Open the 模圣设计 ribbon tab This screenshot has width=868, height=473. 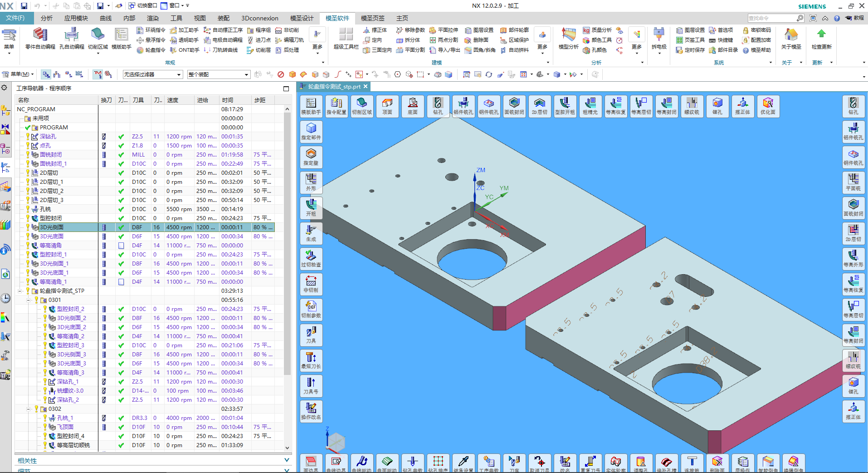pyautogui.click(x=302, y=18)
